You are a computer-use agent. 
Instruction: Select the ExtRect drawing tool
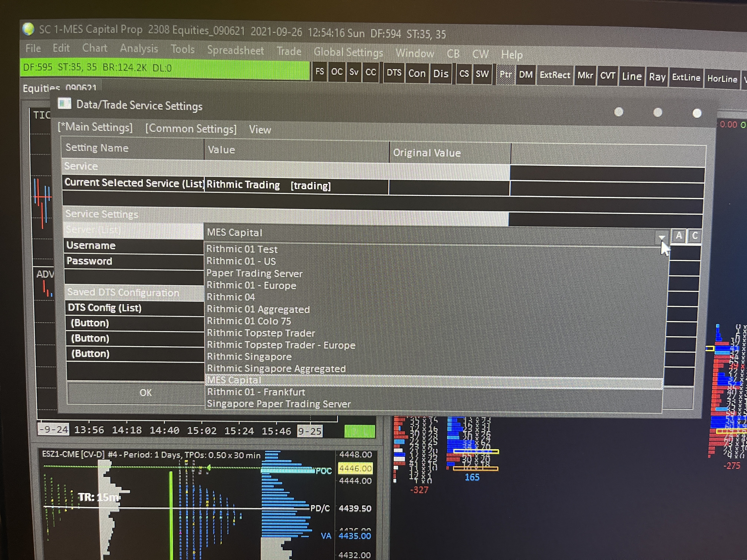(555, 75)
